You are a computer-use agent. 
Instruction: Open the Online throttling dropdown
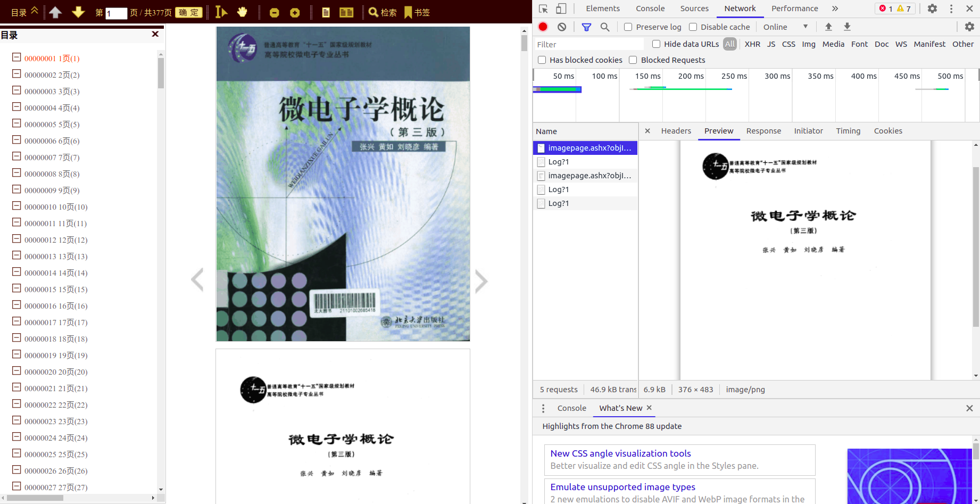point(786,27)
